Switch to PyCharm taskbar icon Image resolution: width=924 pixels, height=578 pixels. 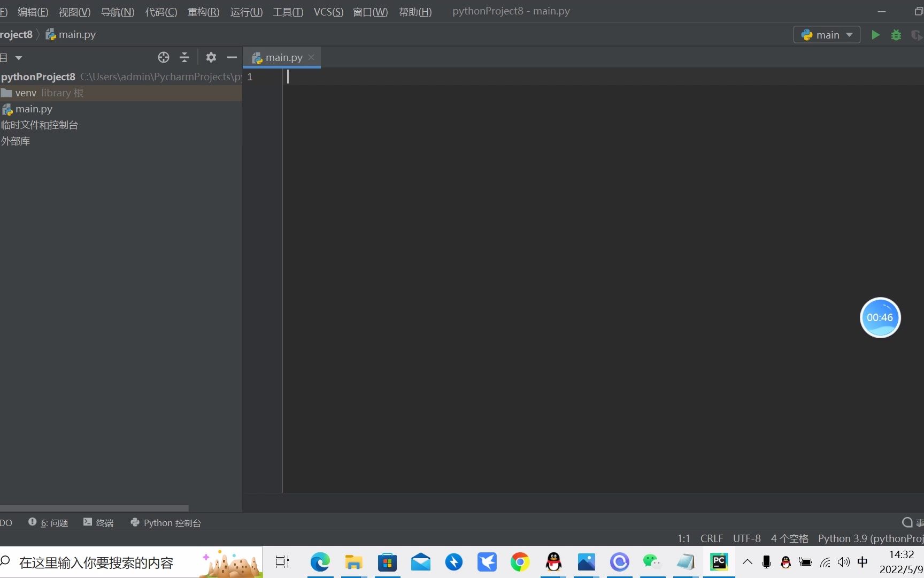click(x=719, y=562)
